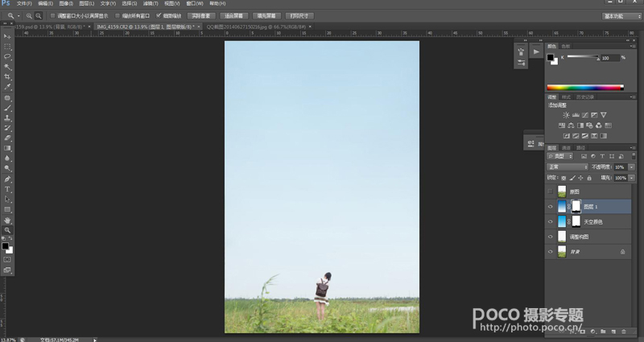
Task: Open opacity slider dropdown arrow
Action: (632, 167)
